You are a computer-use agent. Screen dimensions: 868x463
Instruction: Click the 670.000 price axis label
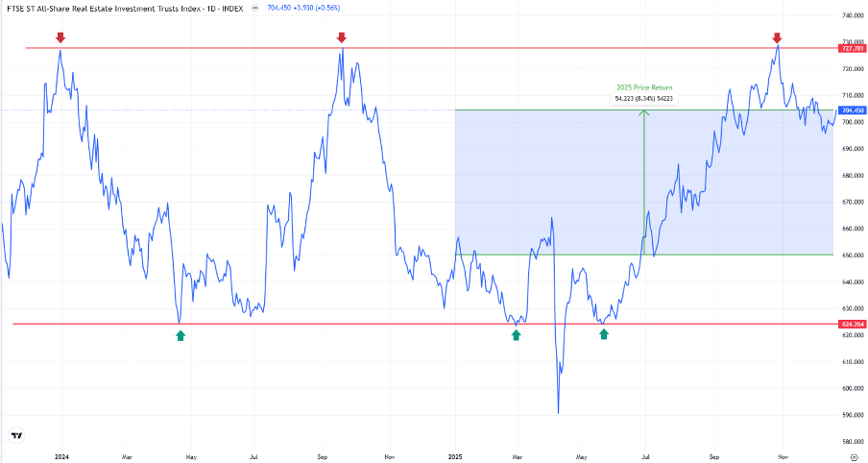853,202
